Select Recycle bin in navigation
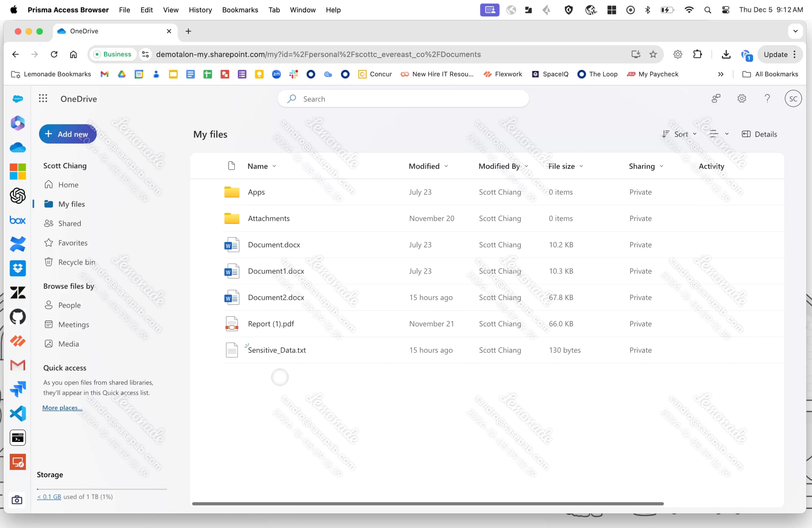 (x=76, y=262)
